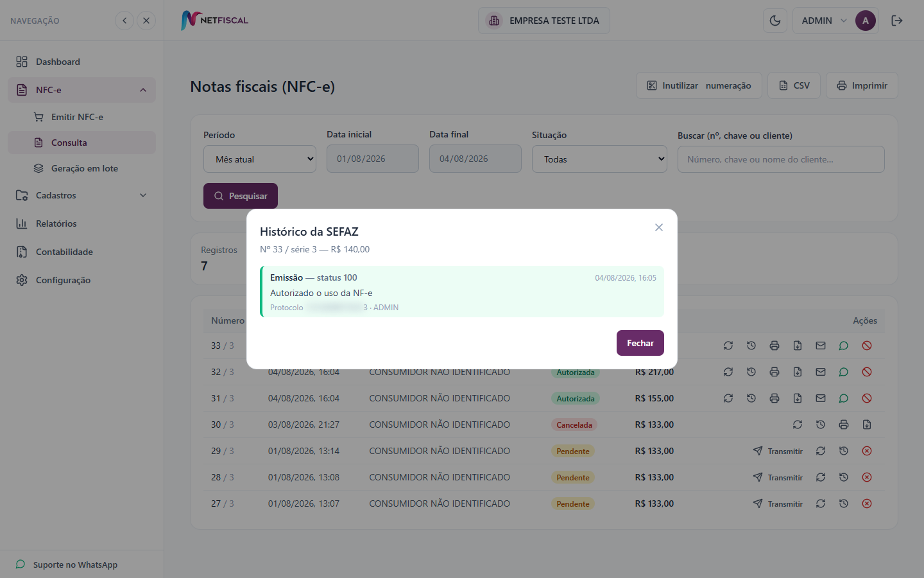Refresh SEFAZ status for note 31
This screenshot has height=578, width=924.
click(728, 398)
